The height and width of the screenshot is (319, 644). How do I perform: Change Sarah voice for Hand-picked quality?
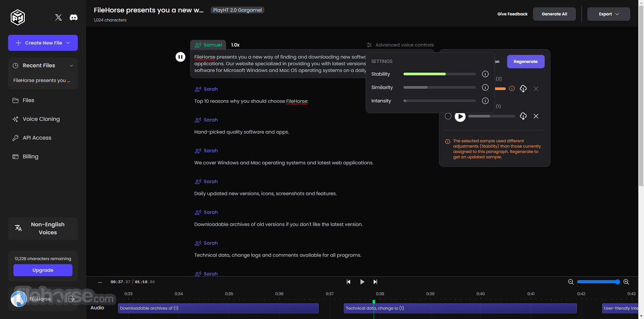(206, 120)
